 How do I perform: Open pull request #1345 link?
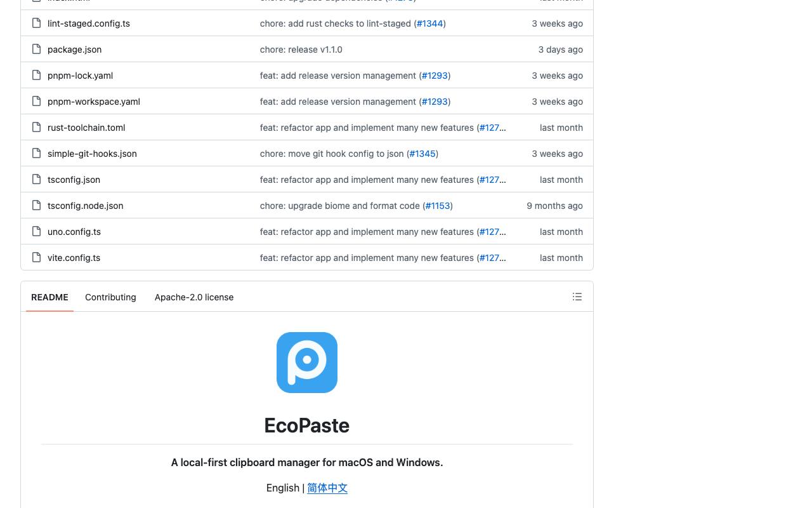(422, 154)
